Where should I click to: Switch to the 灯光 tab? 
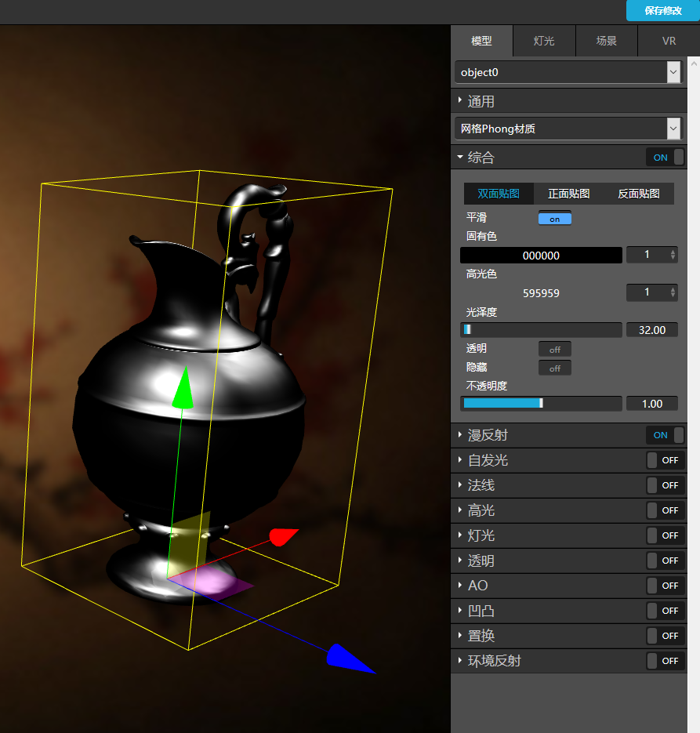544,41
